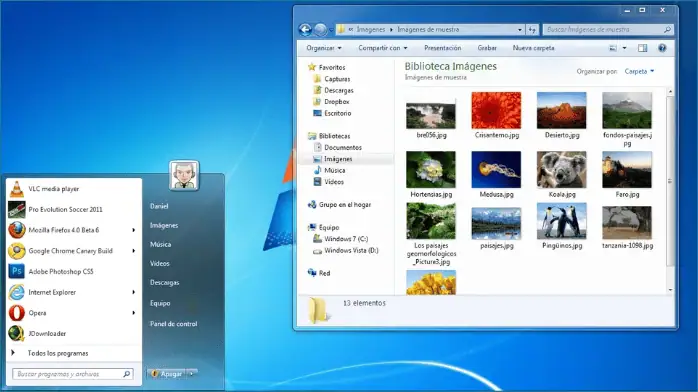Open Panel de control
The image size is (698, 392).
(174, 324)
